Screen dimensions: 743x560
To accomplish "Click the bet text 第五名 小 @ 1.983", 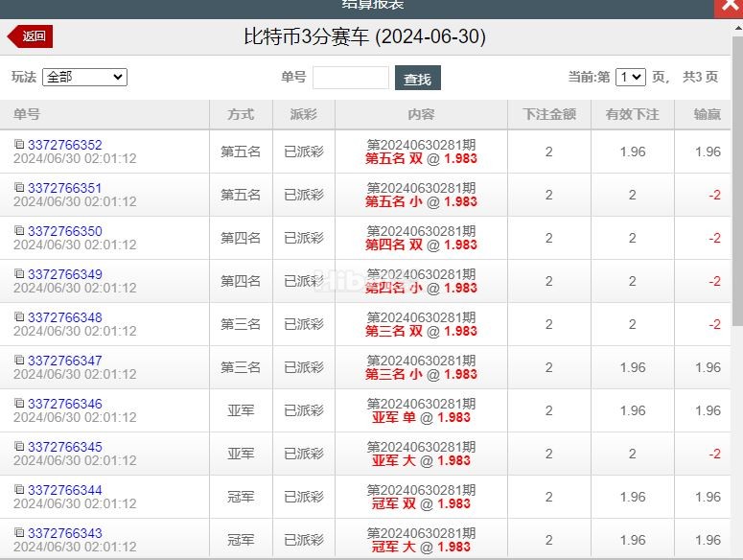I will coord(421,201).
